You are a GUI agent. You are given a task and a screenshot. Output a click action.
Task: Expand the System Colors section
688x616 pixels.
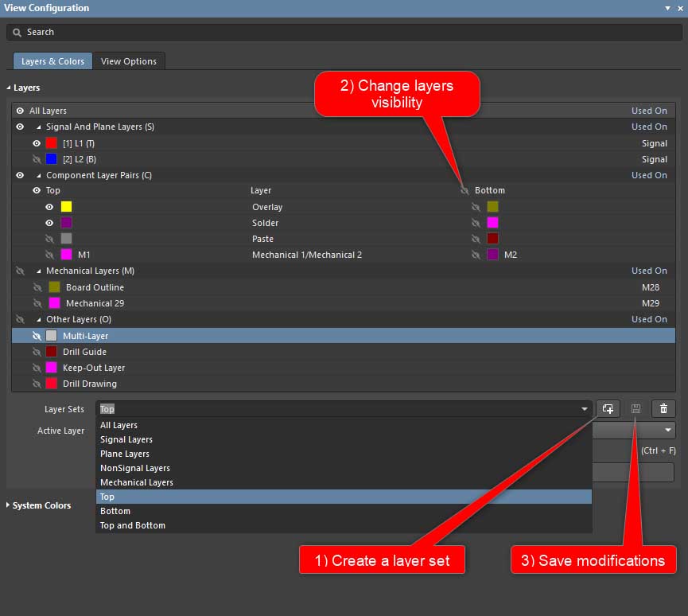pyautogui.click(x=9, y=505)
